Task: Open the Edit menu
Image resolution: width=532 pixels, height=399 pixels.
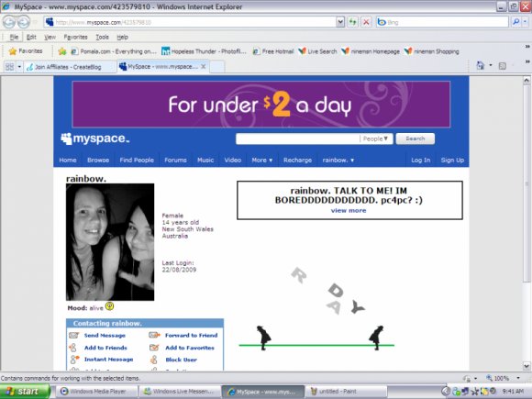Action: click(31, 37)
